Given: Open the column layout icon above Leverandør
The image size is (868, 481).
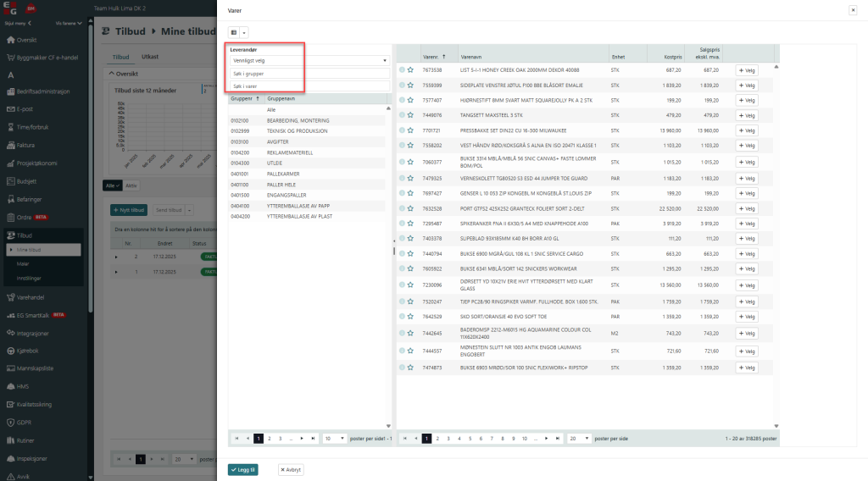Looking at the screenshot, I should pos(234,32).
